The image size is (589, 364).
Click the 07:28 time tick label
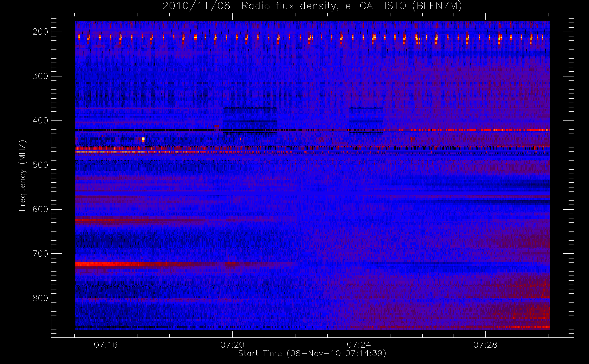click(485, 345)
